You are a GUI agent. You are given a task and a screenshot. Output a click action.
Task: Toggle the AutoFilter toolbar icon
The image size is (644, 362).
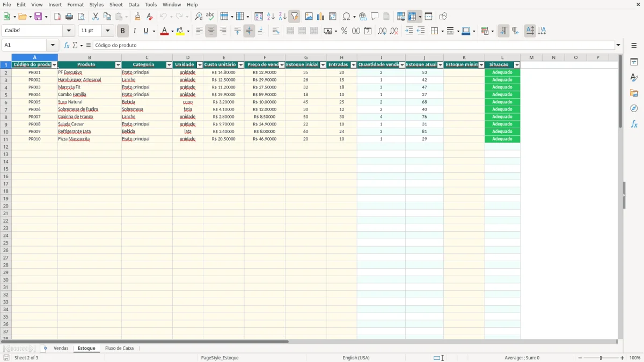point(294,17)
